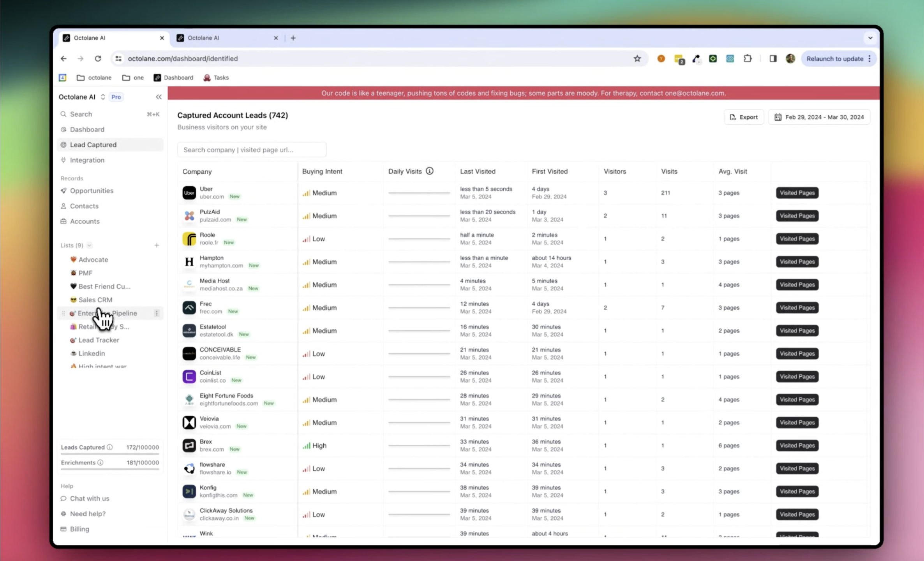Focus the search company input field
The width and height of the screenshot is (924, 561).
[x=252, y=150]
